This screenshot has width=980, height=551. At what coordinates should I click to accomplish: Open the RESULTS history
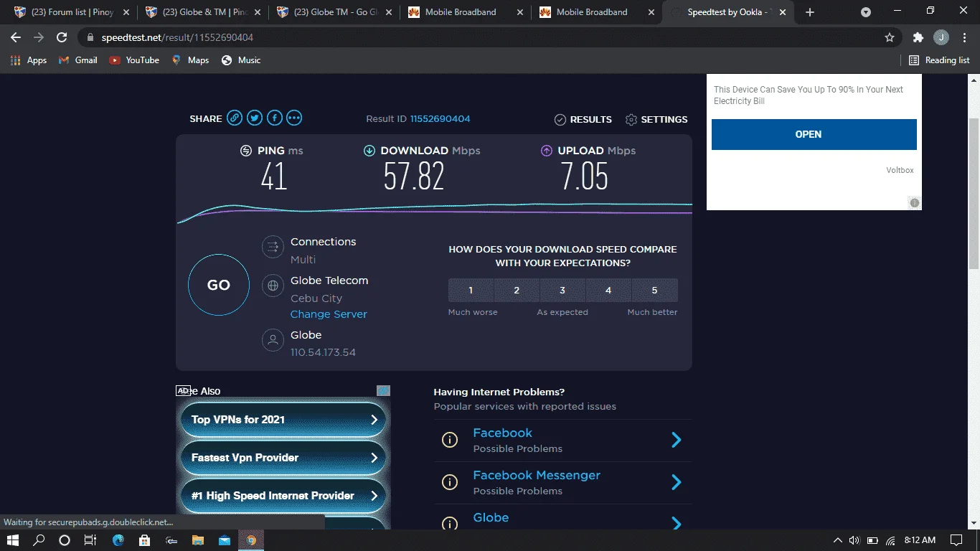583,119
